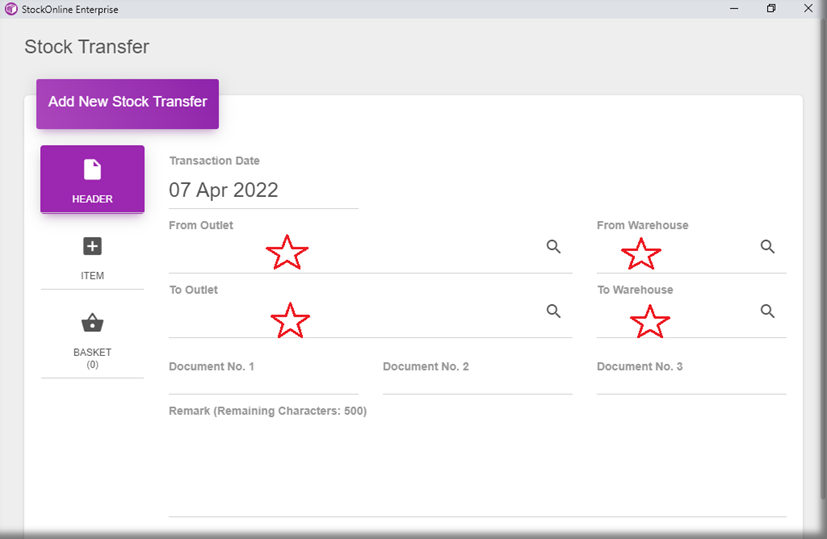Open the BASKET shopping basket icon
This screenshot has width=827, height=539.
click(x=92, y=323)
